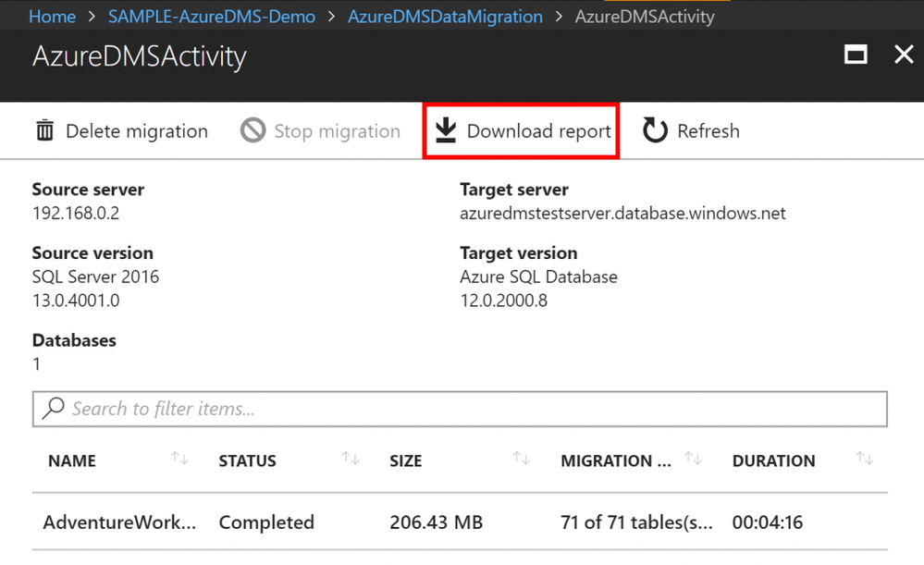The width and height of the screenshot is (924, 565).
Task: Close the AzureDMSActivity blade
Action: (904, 55)
